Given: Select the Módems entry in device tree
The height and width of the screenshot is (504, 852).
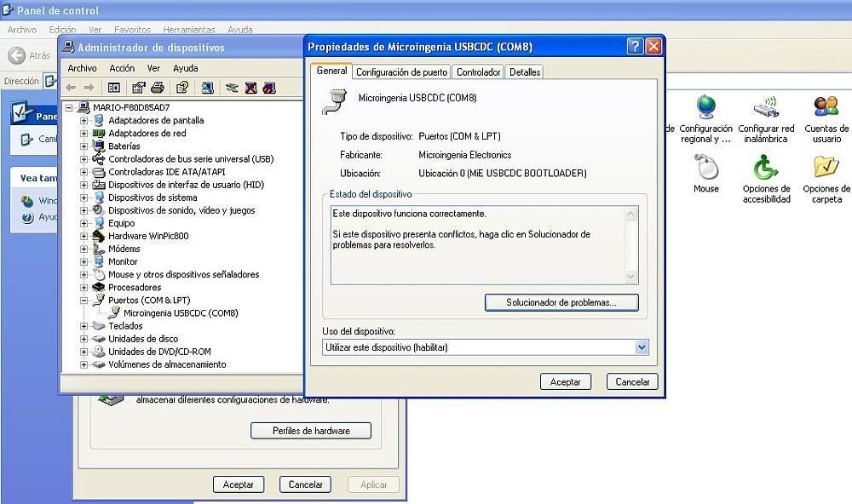Looking at the screenshot, I should pyautogui.click(x=124, y=249).
